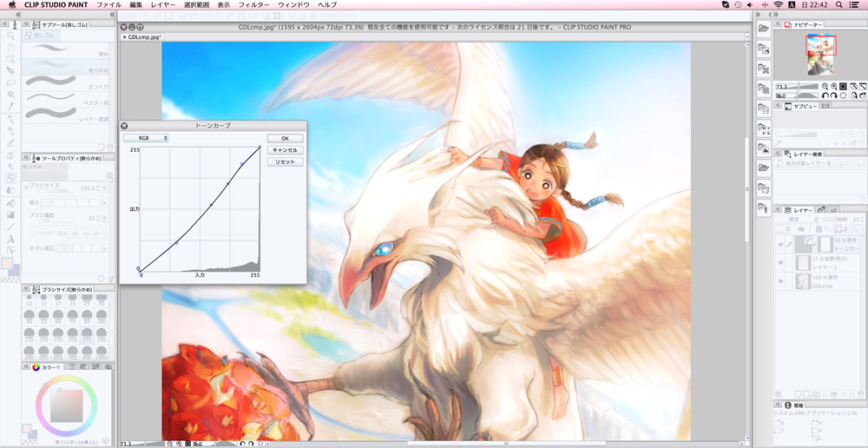Click OK in tone curve dialog
The image size is (868, 448).
[285, 138]
